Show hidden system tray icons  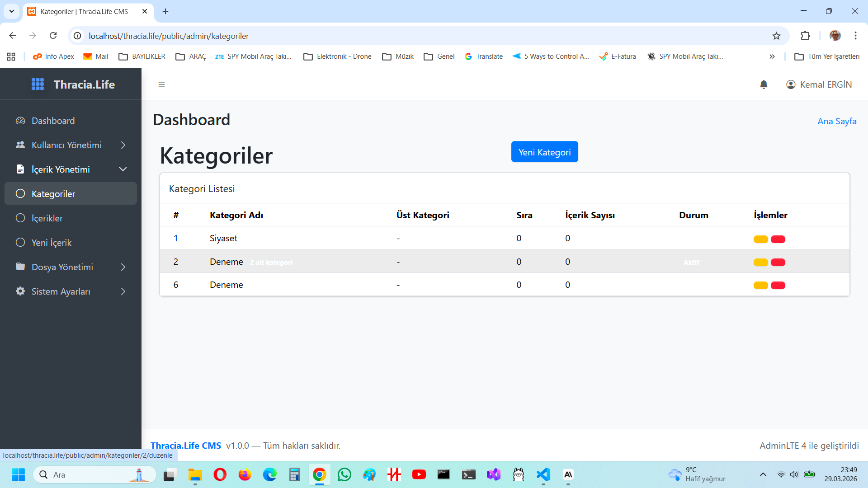coord(763,474)
